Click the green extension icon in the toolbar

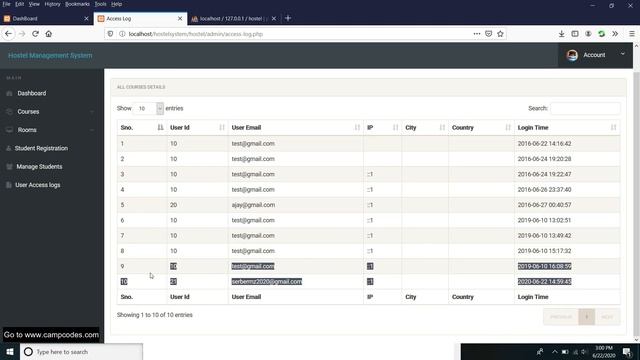click(602, 34)
